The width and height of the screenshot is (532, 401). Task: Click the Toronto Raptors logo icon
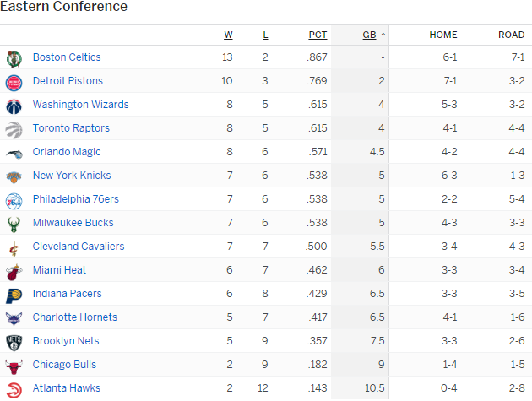point(14,129)
